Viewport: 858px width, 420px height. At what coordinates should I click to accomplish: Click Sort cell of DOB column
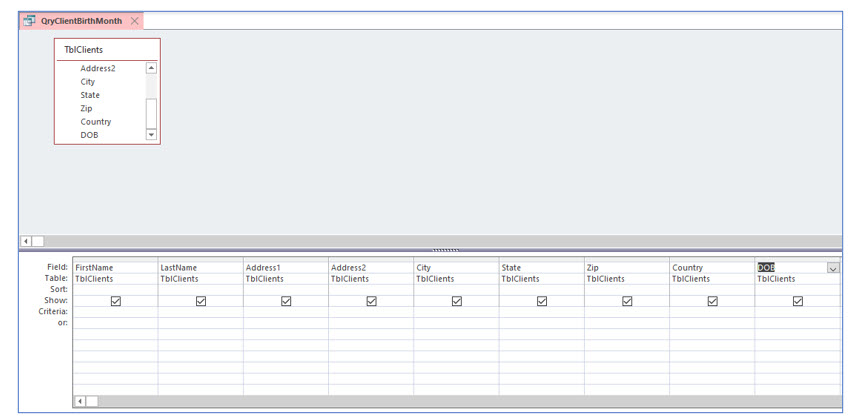click(x=798, y=290)
